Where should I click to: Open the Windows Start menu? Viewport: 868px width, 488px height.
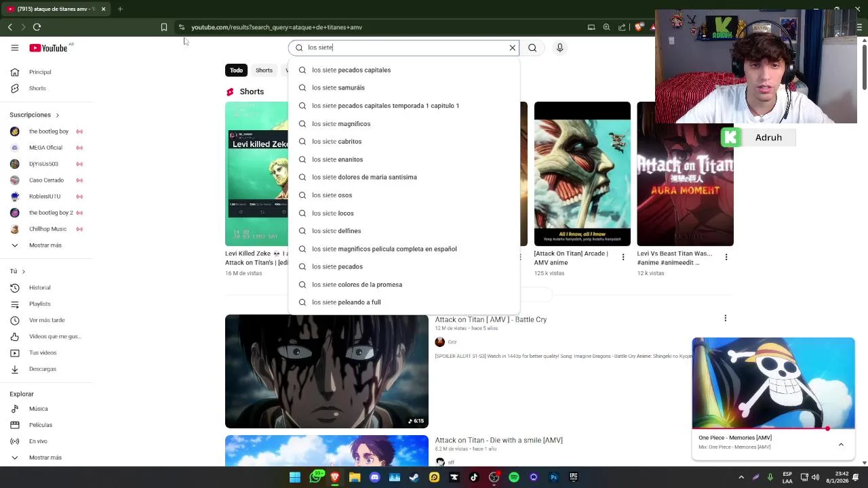pos(295,477)
